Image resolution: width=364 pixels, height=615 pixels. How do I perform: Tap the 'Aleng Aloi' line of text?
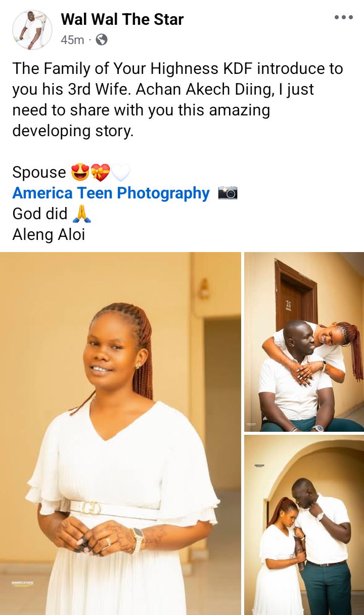pyautogui.click(x=49, y=235)
